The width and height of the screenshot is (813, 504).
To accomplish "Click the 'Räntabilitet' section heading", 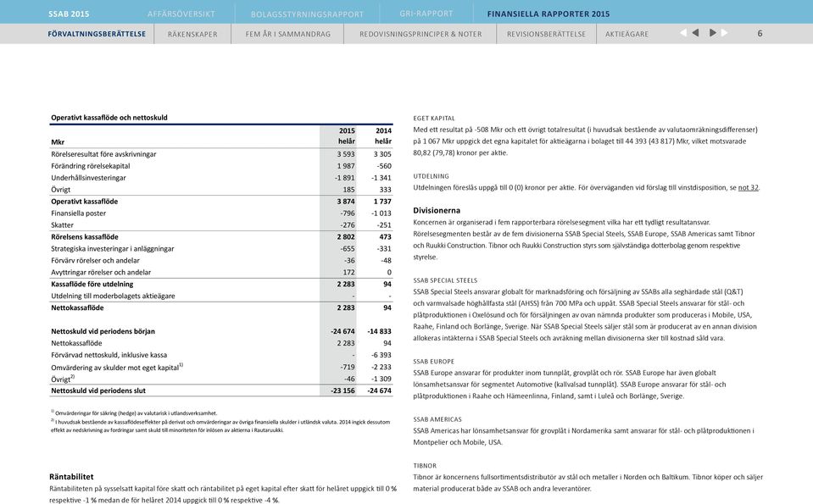I will click(71, 477).
